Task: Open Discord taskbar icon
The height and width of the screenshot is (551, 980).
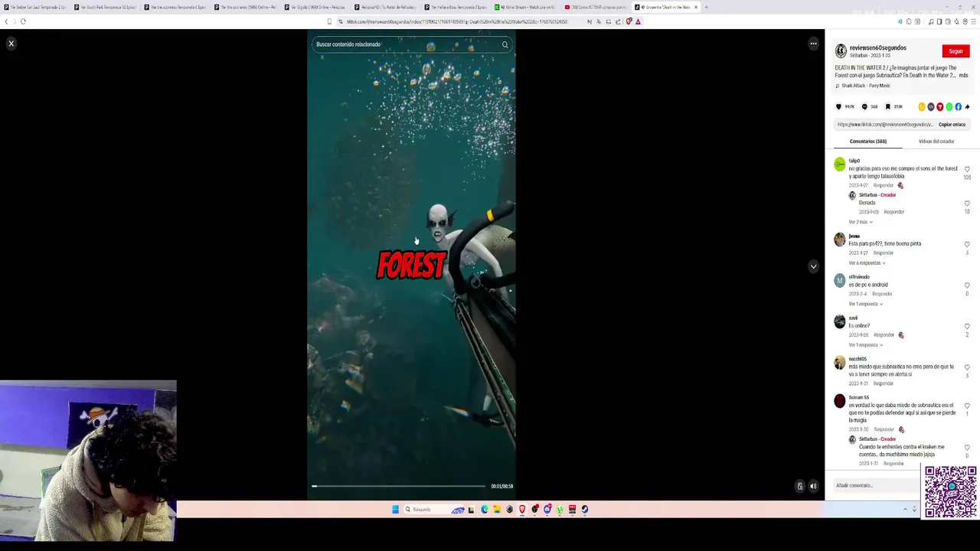Action: (547, 509)
